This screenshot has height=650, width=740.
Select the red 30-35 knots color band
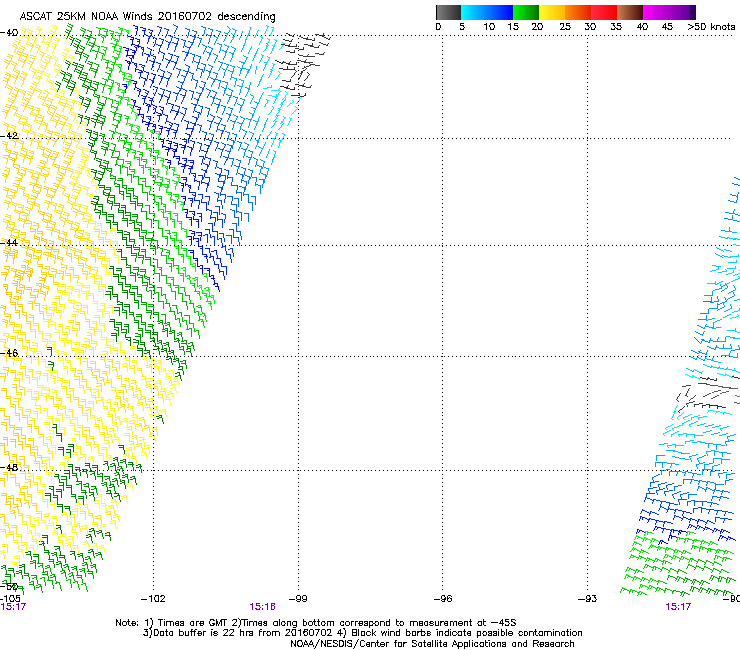pyautogui.click(x=604, y=12)
